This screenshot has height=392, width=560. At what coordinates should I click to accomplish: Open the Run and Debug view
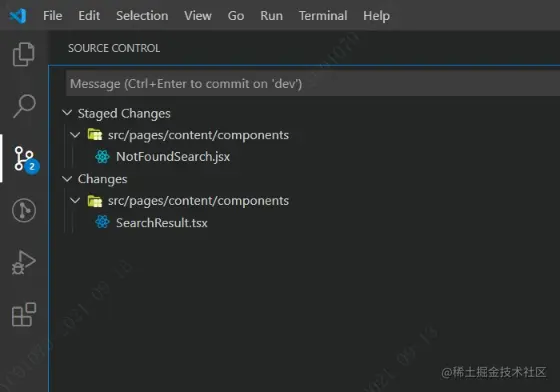click(x=24, y=262)
